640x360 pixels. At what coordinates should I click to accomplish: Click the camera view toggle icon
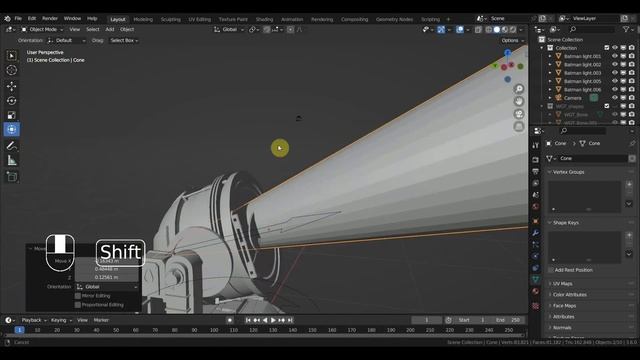pyautogui.click(x=519, y=114)
